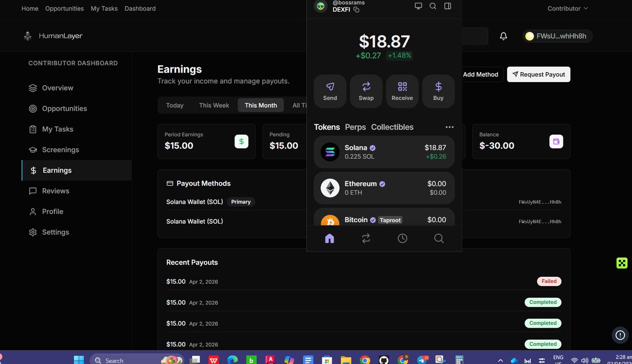632x364 pixels.
Task: Open My Tasks in the top navigation
Action: (104, 8)
